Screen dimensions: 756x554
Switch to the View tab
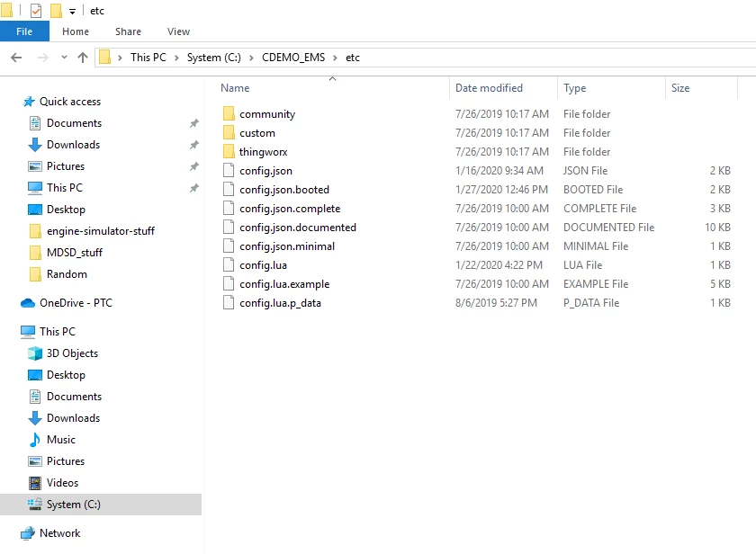pos(177,31)
